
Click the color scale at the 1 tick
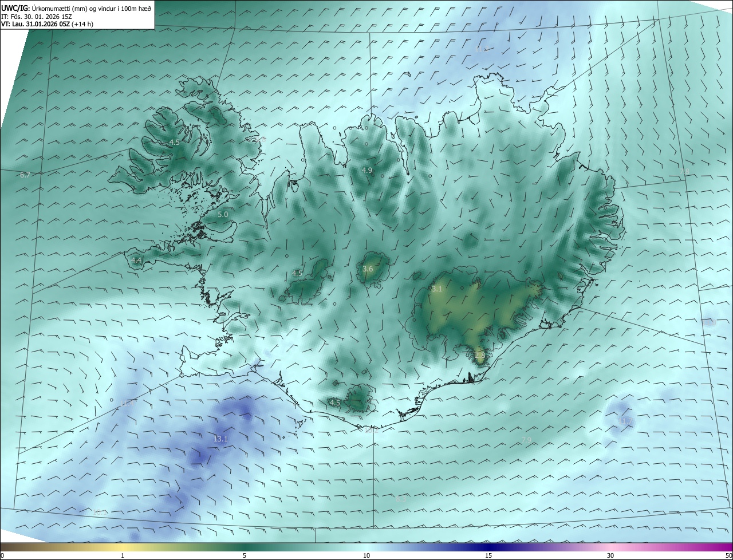click(123, 555)
